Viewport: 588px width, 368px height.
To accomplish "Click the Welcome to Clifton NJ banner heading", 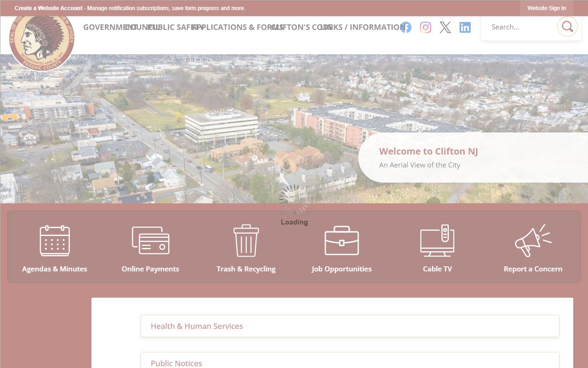I will point(429,151).
